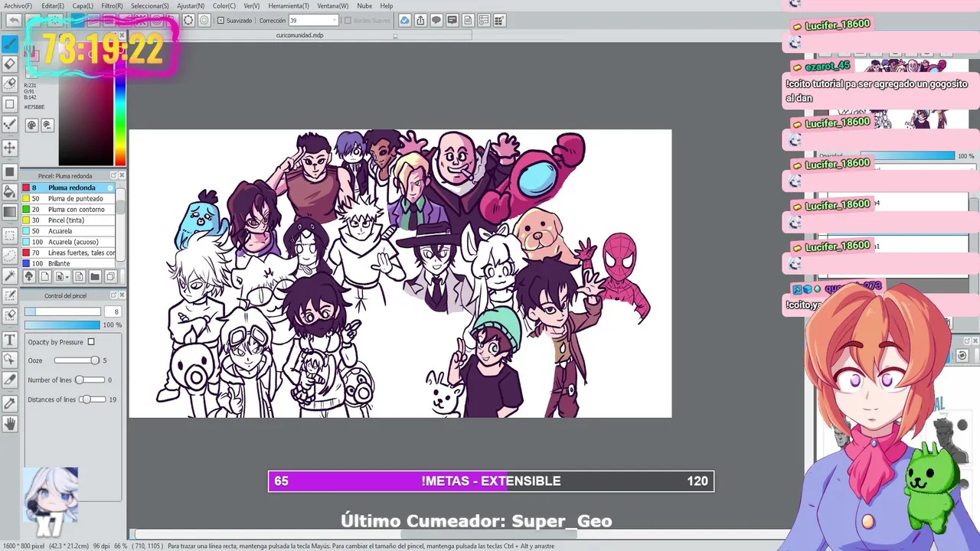Click the speech bubble comment icon
This screenshot has width=980, height=551.
(x=436, y=20)
